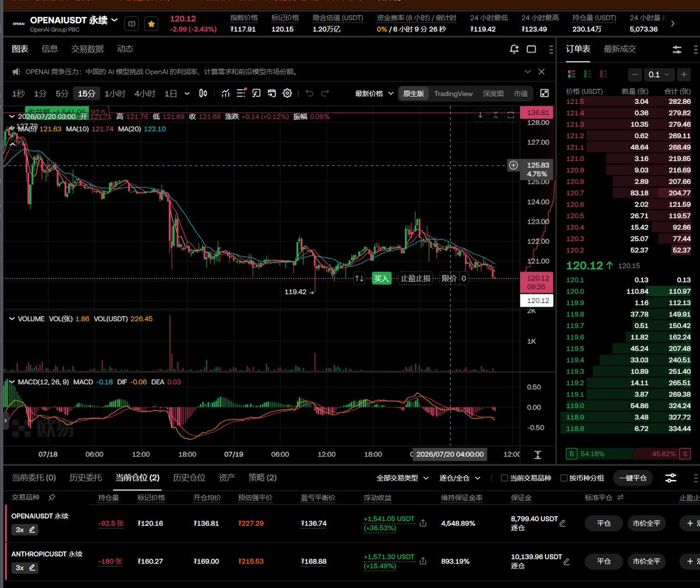Screen dimensions: 700x588
Task: Decrease order book price precision
Action: [x=635, y=75]
